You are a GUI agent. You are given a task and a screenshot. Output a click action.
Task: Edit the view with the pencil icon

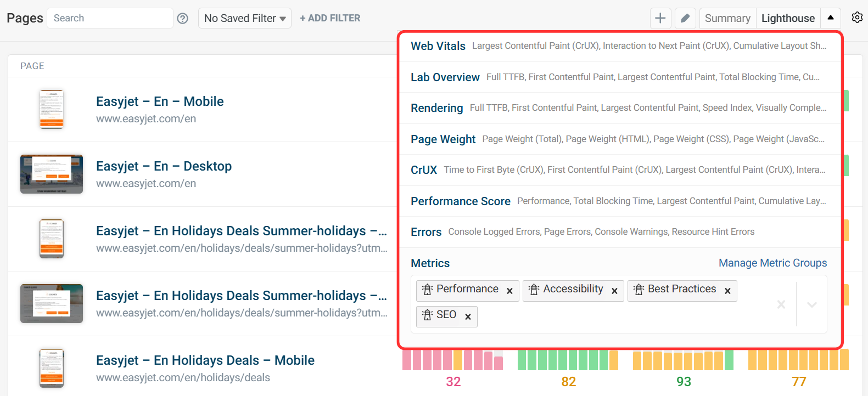(685, 18)
